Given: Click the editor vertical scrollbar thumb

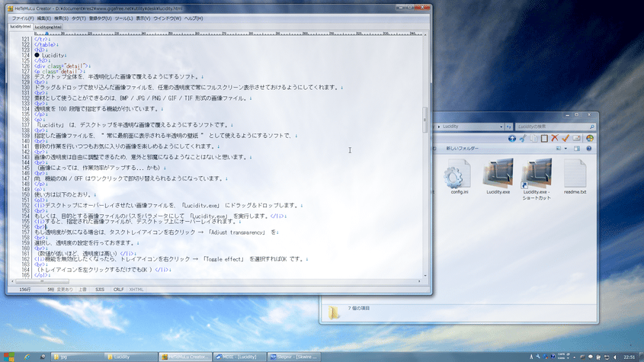Looking at the screenshot, I should click(x=425, y=120).
